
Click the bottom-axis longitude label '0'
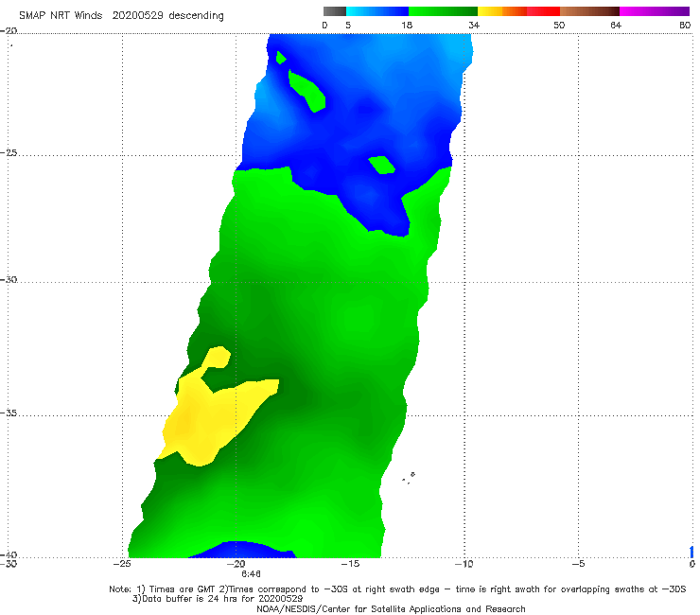692,564
